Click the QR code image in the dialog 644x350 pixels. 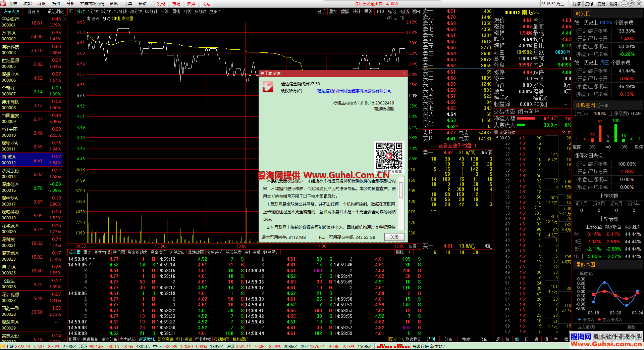tap(389, 156)
